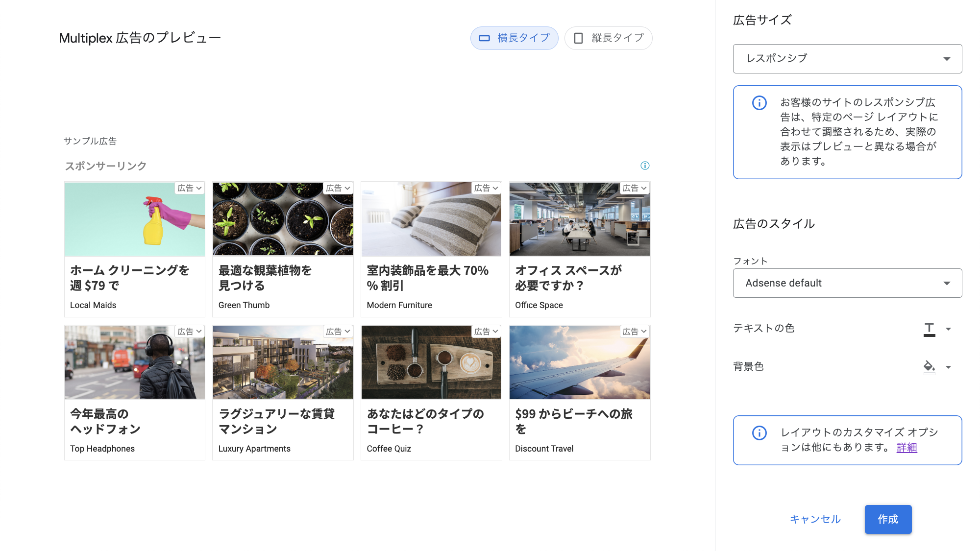Image resolution: width=980 pixels, height=551 pixels.
Task: Click the striped pillows bedroom ad image
Action: pos(431,219)
